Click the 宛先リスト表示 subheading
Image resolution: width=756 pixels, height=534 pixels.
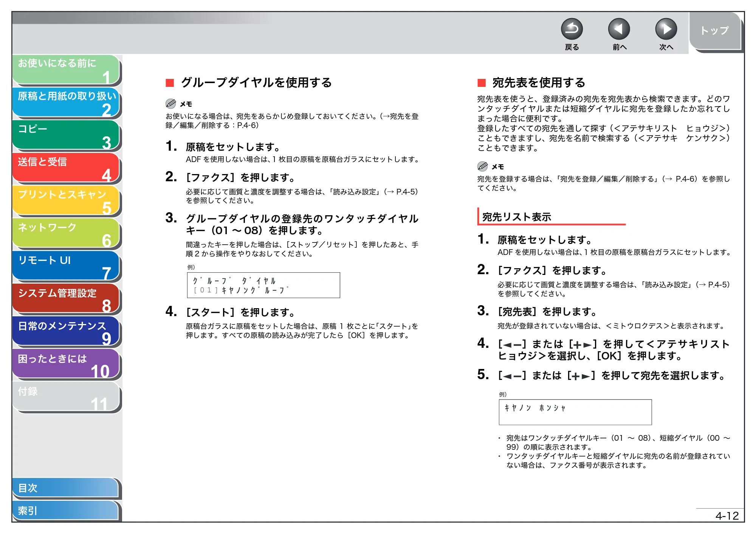coord(517,217)
